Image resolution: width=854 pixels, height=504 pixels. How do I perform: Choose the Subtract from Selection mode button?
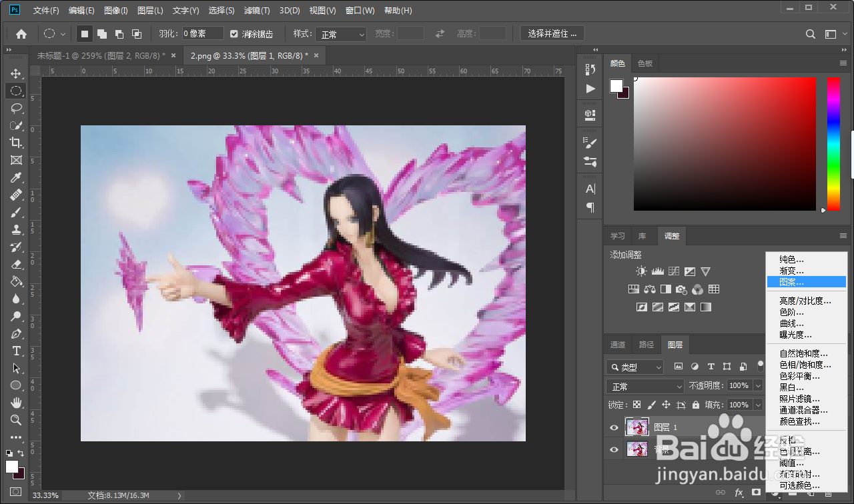(119, 34)
